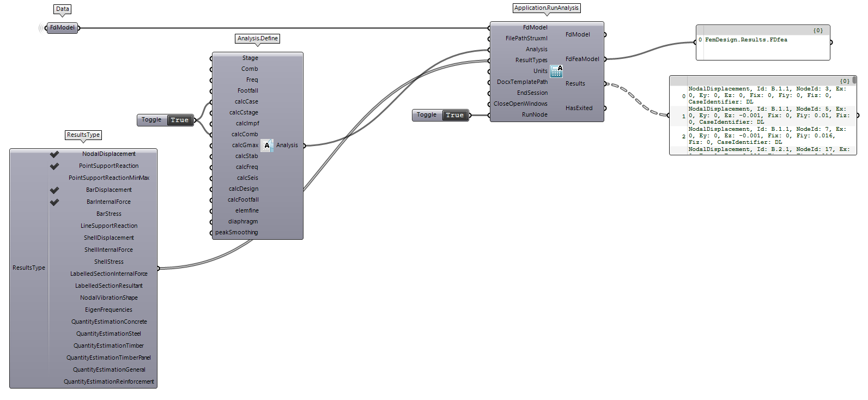Click the Results output grip on RunAnalysis
This screenshot has height=400, width=868.
pos(605,84)
